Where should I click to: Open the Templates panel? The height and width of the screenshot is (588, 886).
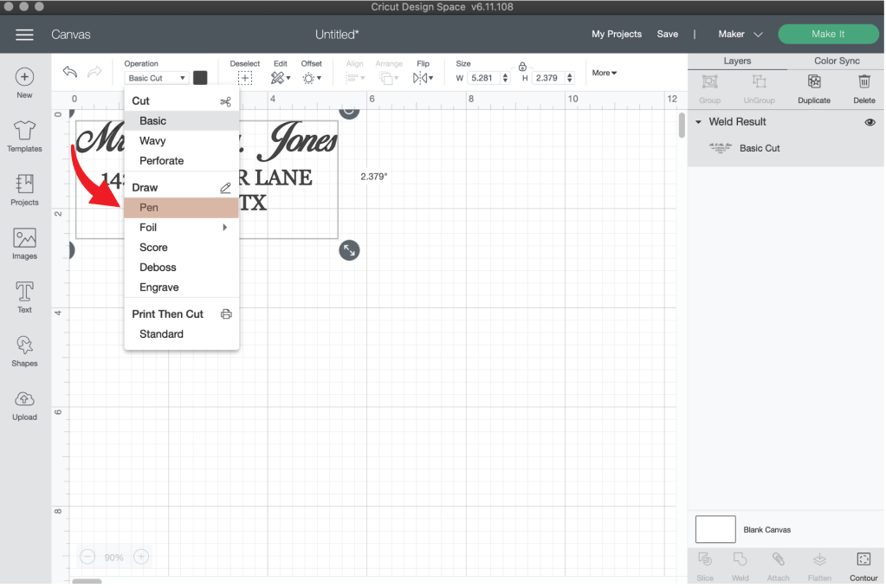[24, 136]
